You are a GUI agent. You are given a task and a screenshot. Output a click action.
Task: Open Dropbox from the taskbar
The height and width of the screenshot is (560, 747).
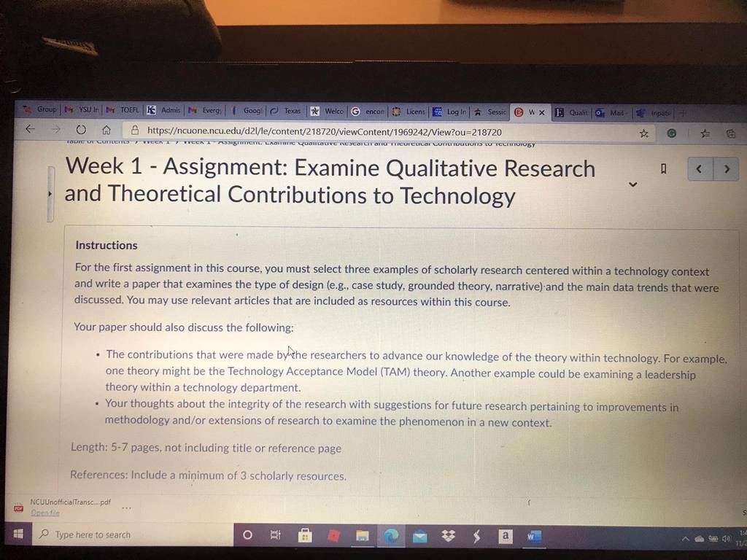pyautogui.click(x=449, y=537)
